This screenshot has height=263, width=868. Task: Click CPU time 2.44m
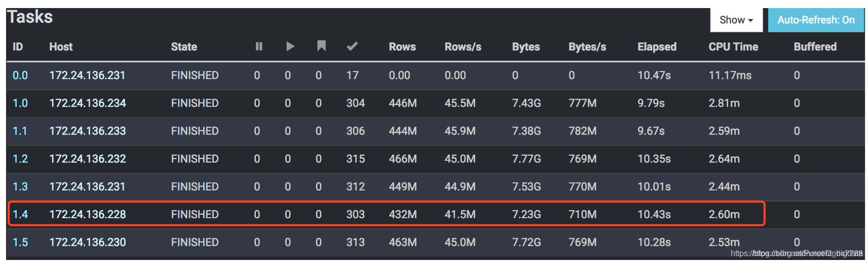724,187
